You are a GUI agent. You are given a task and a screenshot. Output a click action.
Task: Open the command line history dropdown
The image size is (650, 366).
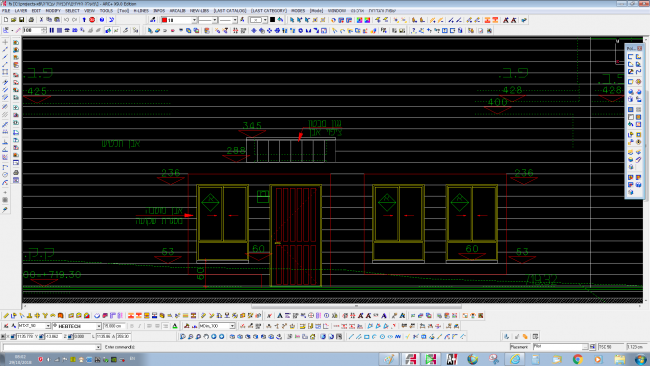(98, 347)
